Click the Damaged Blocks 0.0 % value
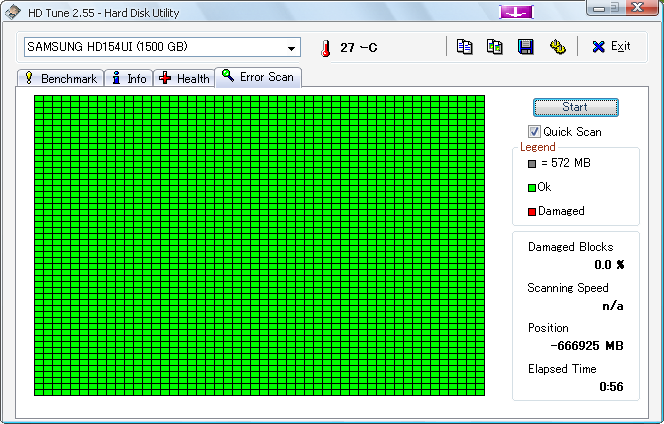This screenshot has width=664, height=424. [609, 265]
